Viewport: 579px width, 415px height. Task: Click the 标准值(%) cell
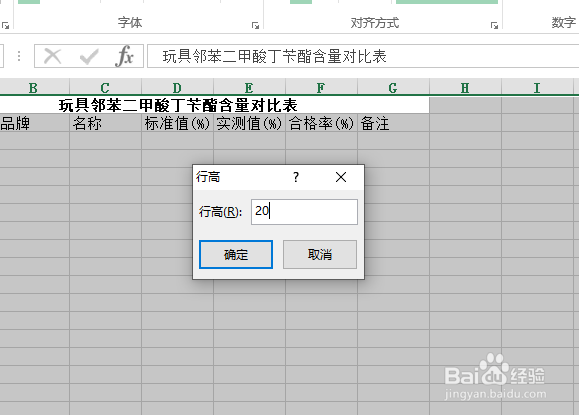(177, 123)
